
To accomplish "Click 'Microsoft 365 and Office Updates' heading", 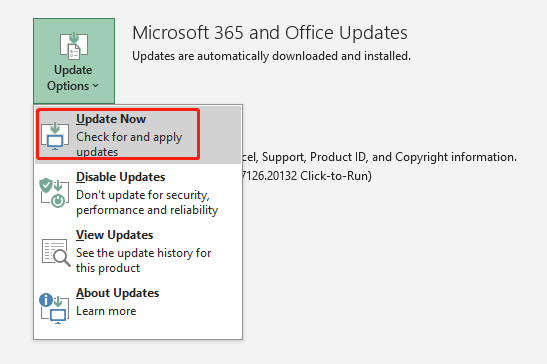I will pyautogui.click(x=270, y=33).
